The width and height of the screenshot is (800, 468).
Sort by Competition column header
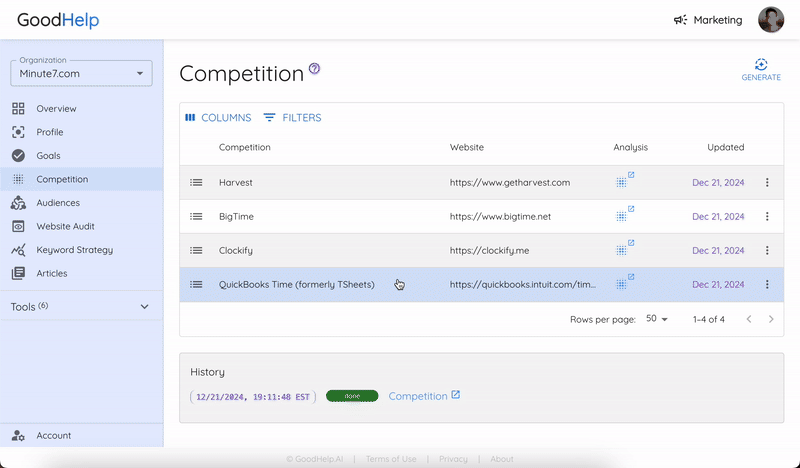click(244, 147)
